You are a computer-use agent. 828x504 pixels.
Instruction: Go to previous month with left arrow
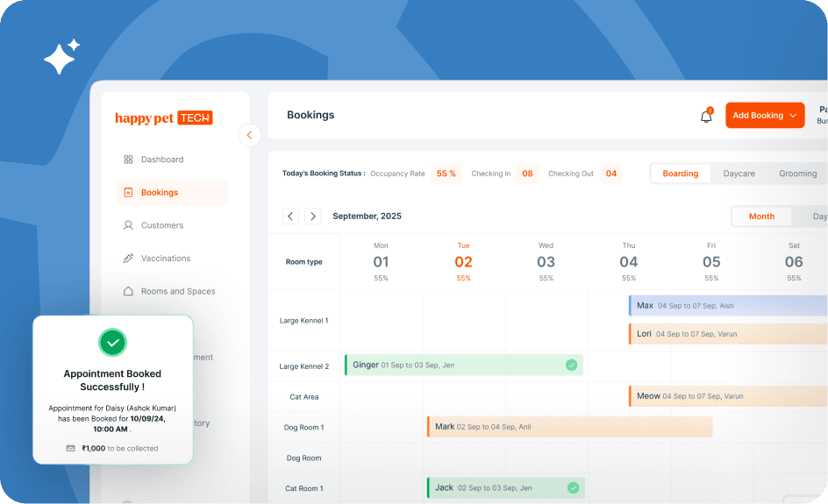[x=290, y=217]
